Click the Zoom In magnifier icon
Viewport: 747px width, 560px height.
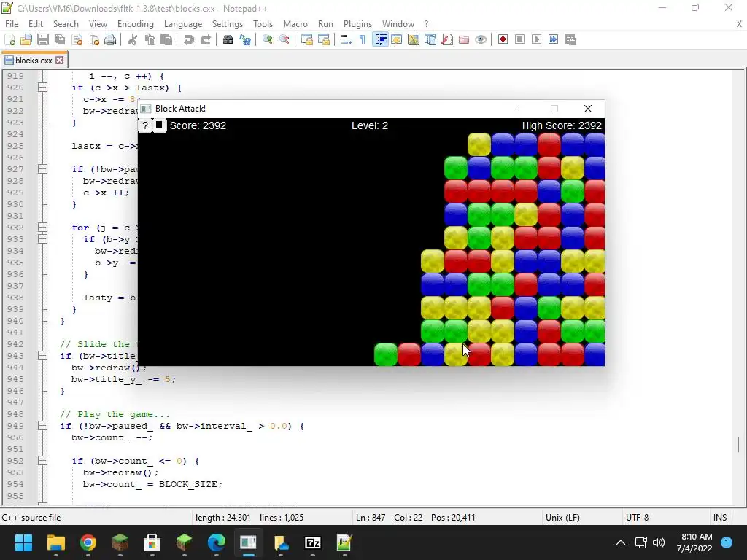(267, 39)
